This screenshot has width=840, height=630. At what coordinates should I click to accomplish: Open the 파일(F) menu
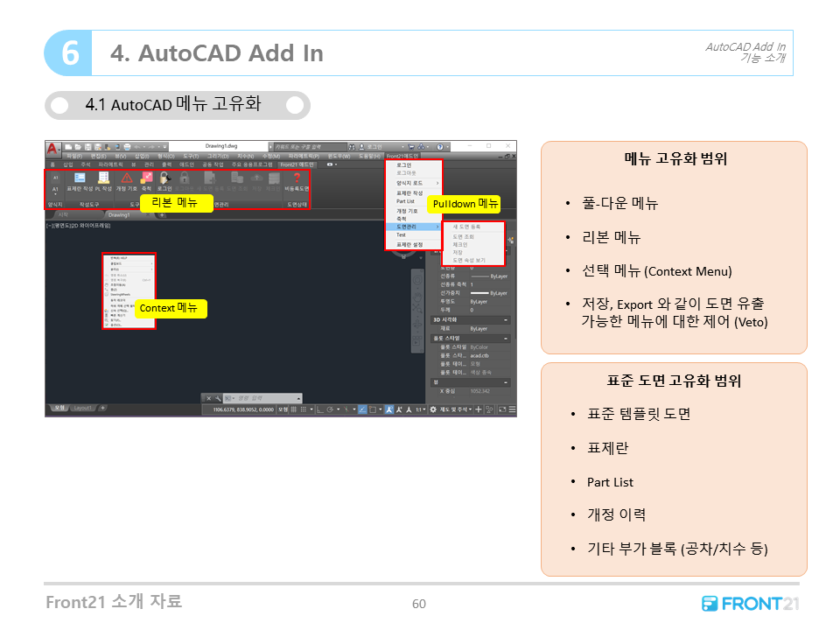pyautogui.click(x=74, y=156)
